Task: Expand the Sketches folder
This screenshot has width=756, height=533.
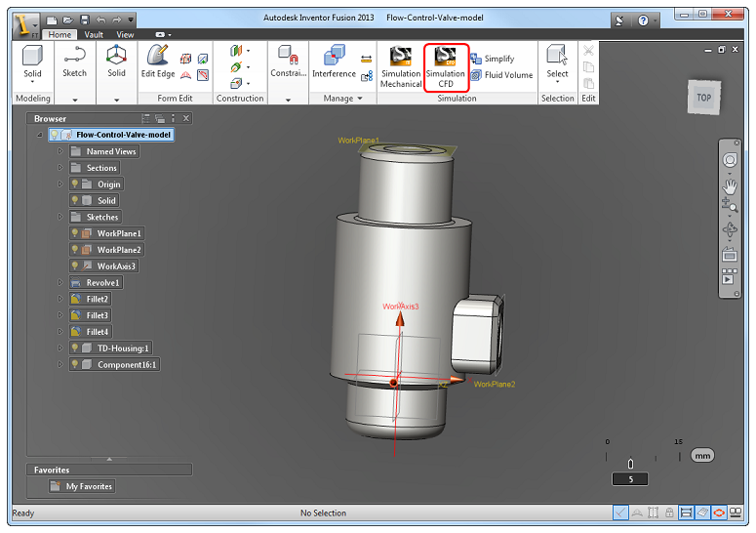Action: coord(60,217)
